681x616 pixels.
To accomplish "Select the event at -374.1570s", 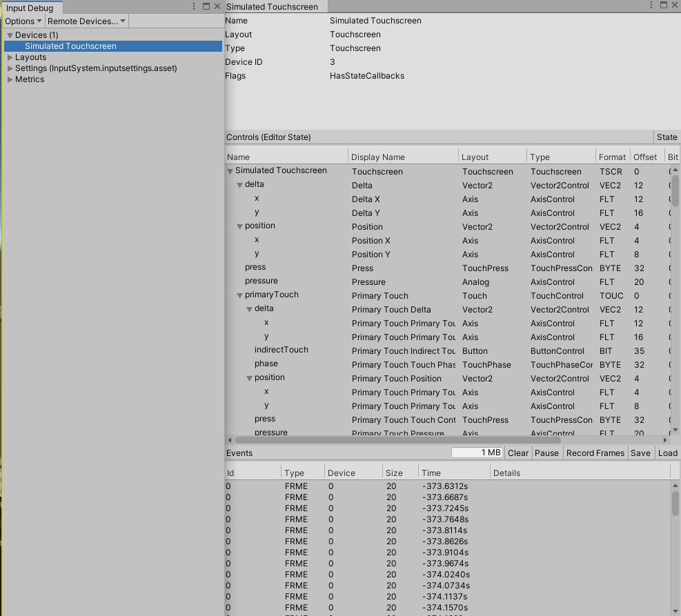I will (447, 607).
